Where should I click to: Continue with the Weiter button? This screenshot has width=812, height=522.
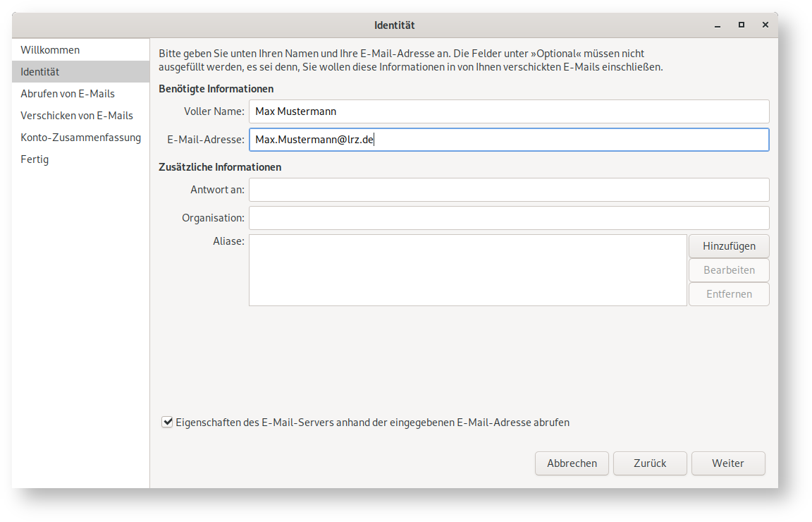(x=728, y=463)
